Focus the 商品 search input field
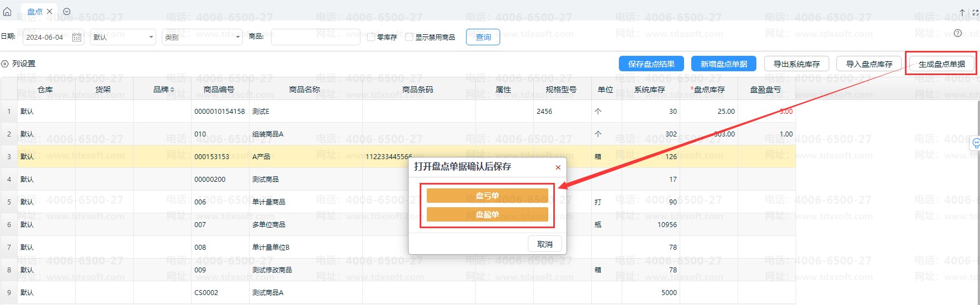The height and width of the screenshot is (305, 980). 315,37
